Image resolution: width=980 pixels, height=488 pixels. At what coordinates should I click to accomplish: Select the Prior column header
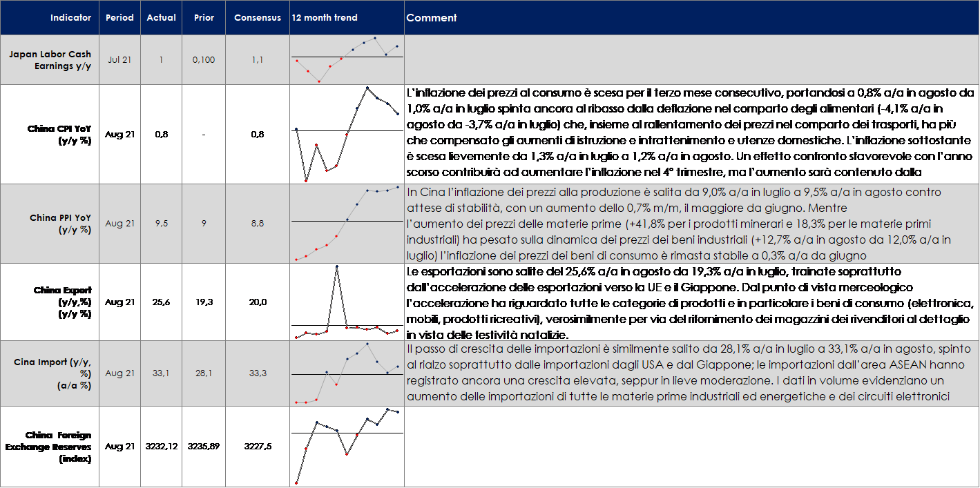click(x=204, y=17)
